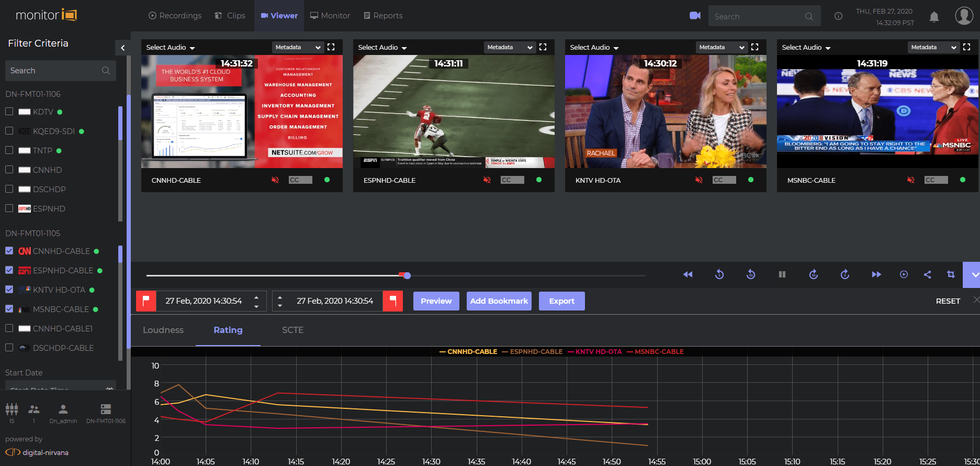Switch to the Loudness tab
Image resolution: width=980 pixels, height=466 pixels.
click(163, 330)
